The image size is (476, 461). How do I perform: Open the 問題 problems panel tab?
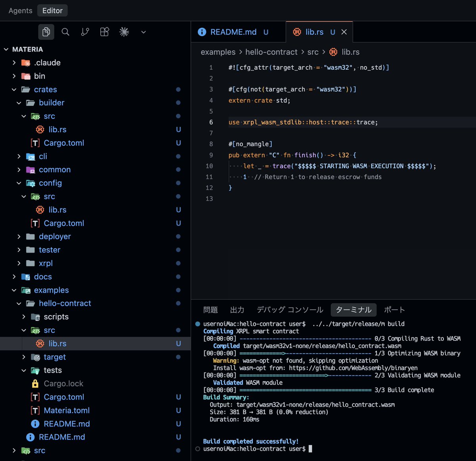click(x=210, y=310)
